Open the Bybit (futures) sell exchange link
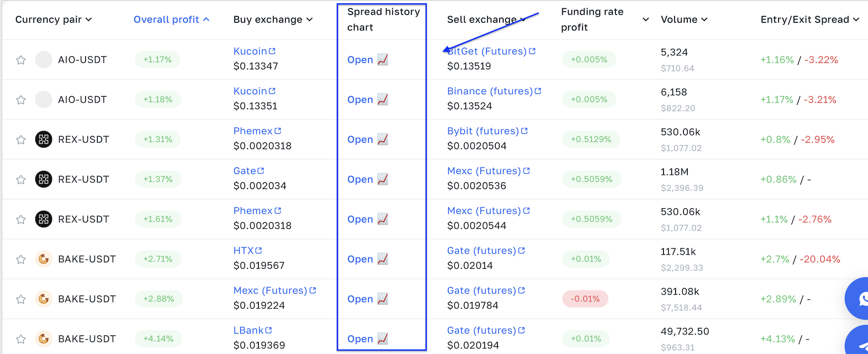868x354 pixels. pyautogui.click(x=483, y=131)
